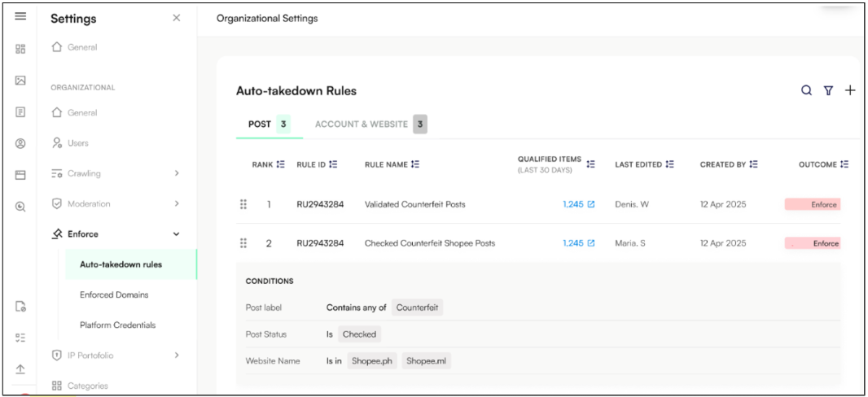
Task: Select the Post tab
Action: pyautogui.click(x=260, y=124)
